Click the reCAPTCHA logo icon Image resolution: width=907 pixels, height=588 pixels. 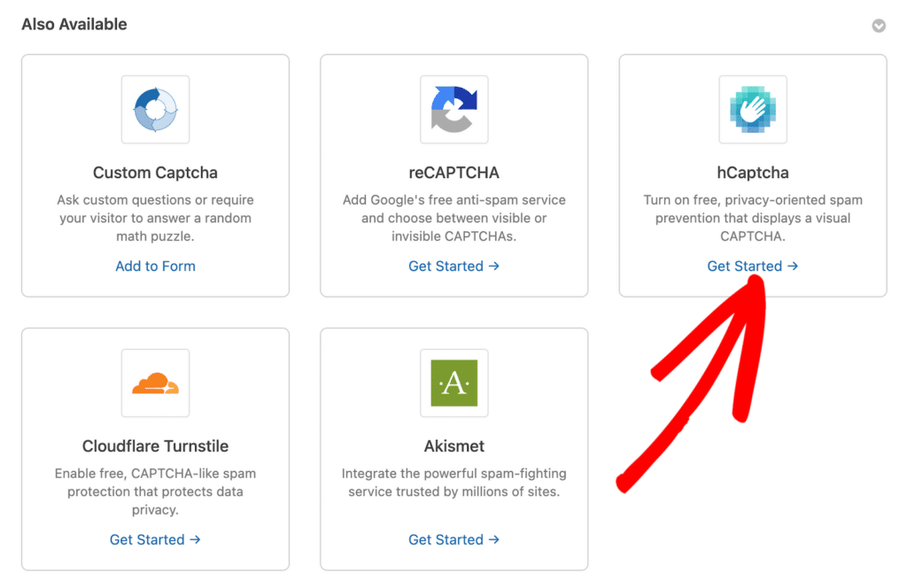click(454, 109)
